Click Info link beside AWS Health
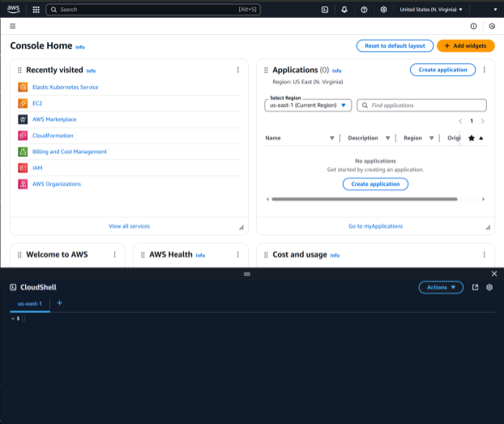The image size is (504, 424). point(200,255)
